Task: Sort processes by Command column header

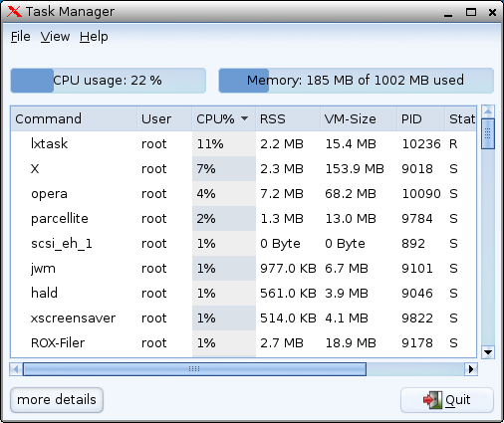Action: [x=74, y=118]
